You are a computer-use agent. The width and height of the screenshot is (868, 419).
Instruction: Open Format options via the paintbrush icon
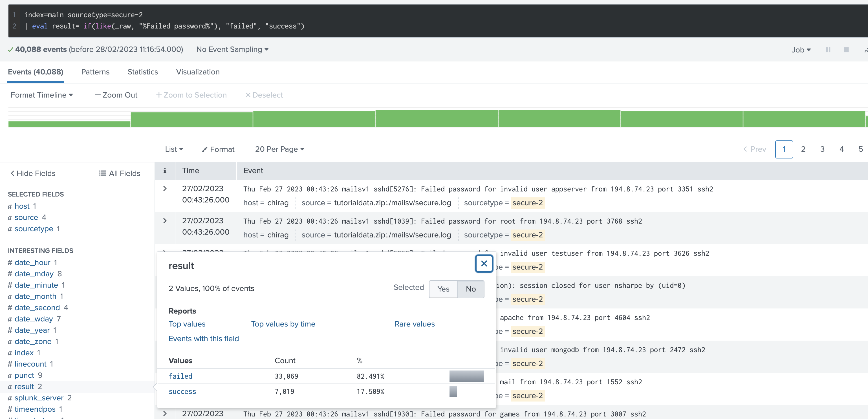218,149
